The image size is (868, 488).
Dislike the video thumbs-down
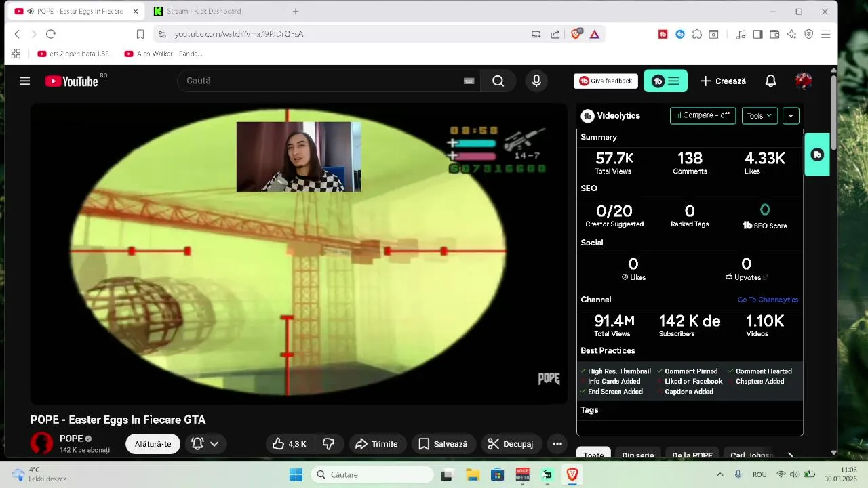329,444
